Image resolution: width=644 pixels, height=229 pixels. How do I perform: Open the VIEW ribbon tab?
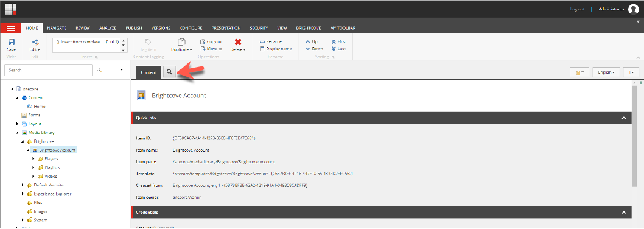tap(282, 28)
